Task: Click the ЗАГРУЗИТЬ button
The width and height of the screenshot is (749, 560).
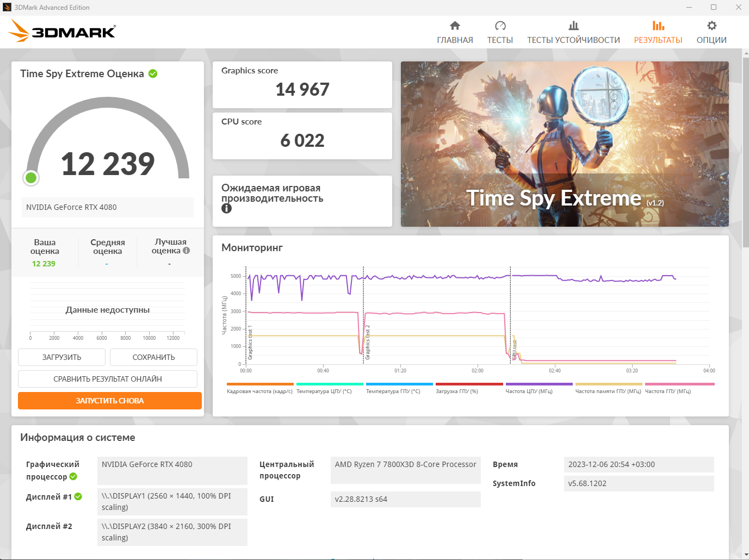Action: (61, 357)
